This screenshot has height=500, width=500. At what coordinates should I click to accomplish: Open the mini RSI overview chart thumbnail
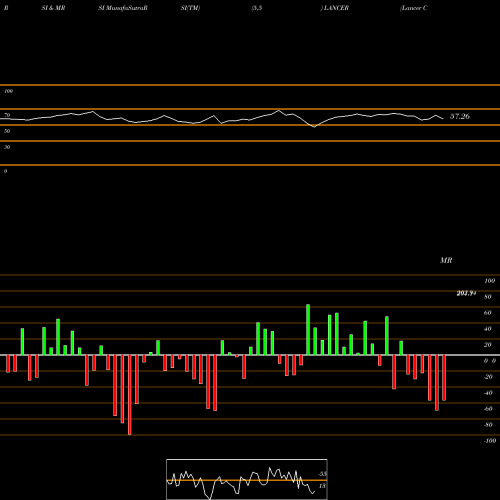[247, 479]
